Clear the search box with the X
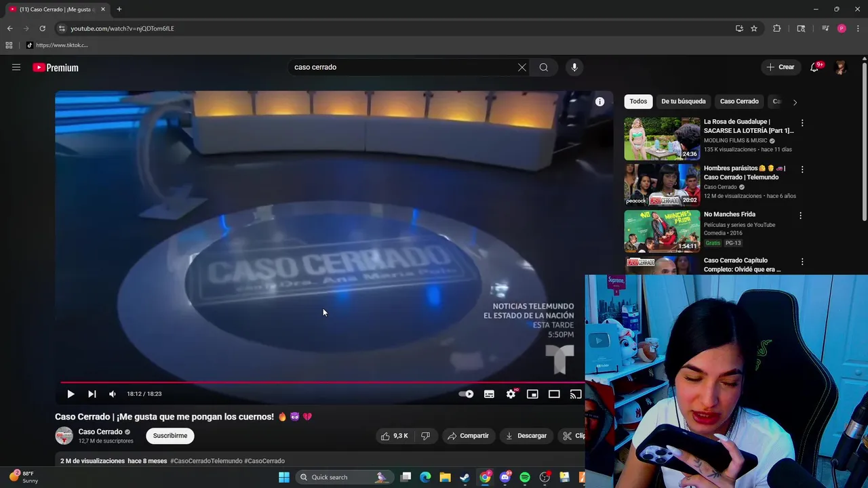Viewport: 868px width, 488px height. tap(521, 67)
